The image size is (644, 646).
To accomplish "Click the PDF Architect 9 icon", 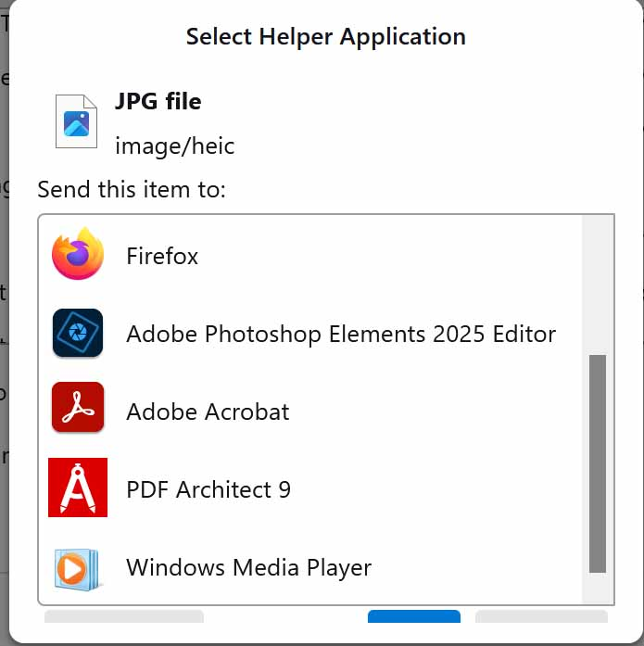I will coord(78,488).
